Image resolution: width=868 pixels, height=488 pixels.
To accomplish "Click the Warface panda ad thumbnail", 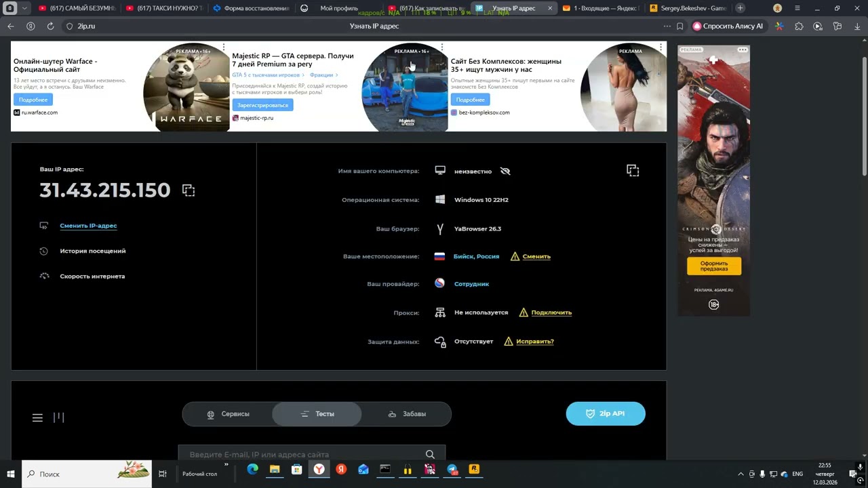I will (x=186, y=87).
